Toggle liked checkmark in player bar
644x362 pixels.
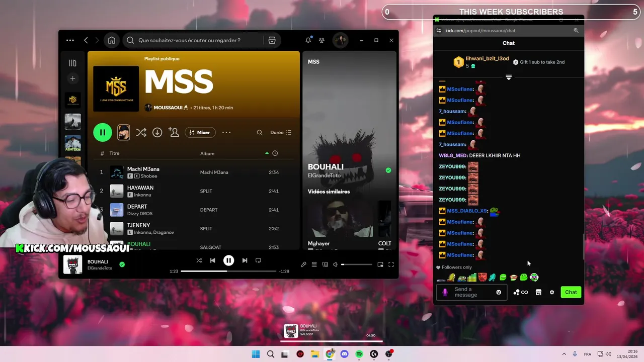[x=122, y=264]
